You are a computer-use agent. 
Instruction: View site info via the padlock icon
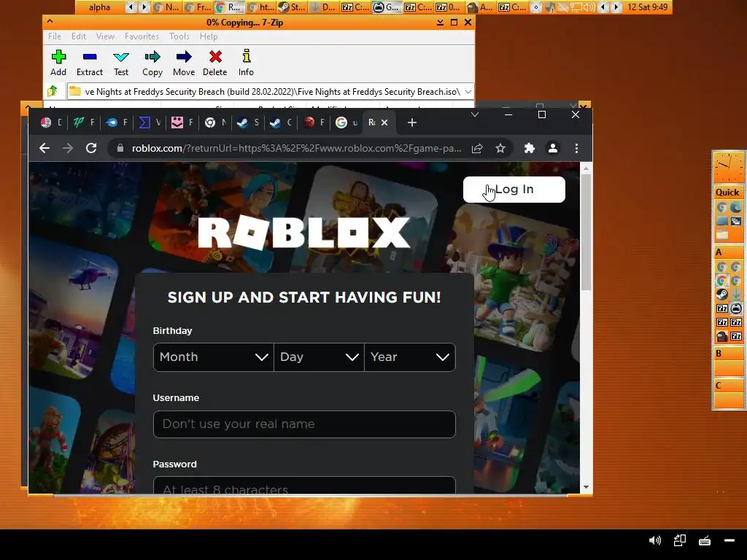(x=120, y=148)
